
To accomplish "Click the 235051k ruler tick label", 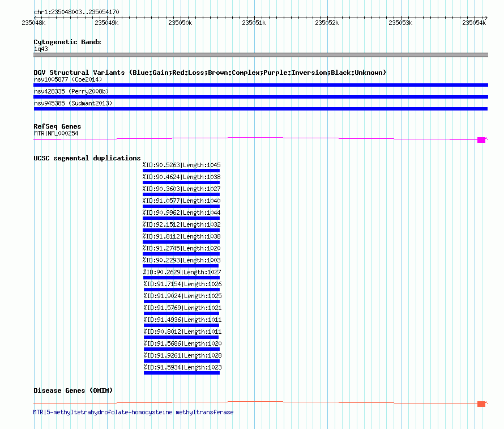I will [x=254, y=23].
